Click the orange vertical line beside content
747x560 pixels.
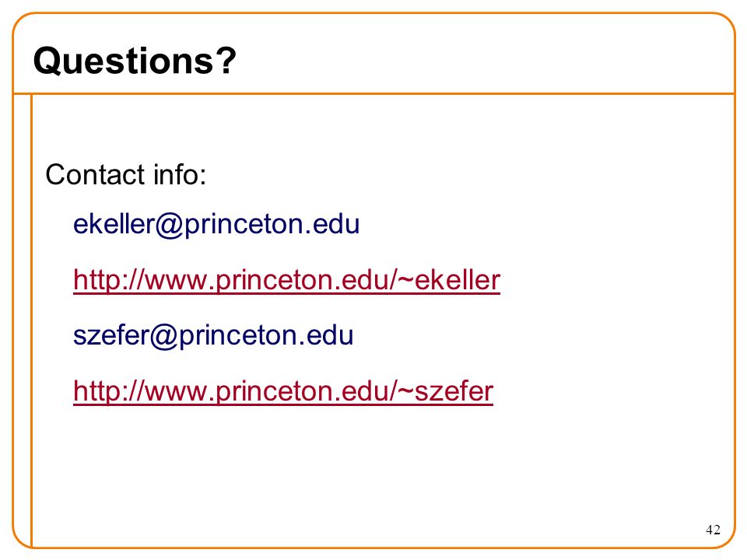point(31,320)
